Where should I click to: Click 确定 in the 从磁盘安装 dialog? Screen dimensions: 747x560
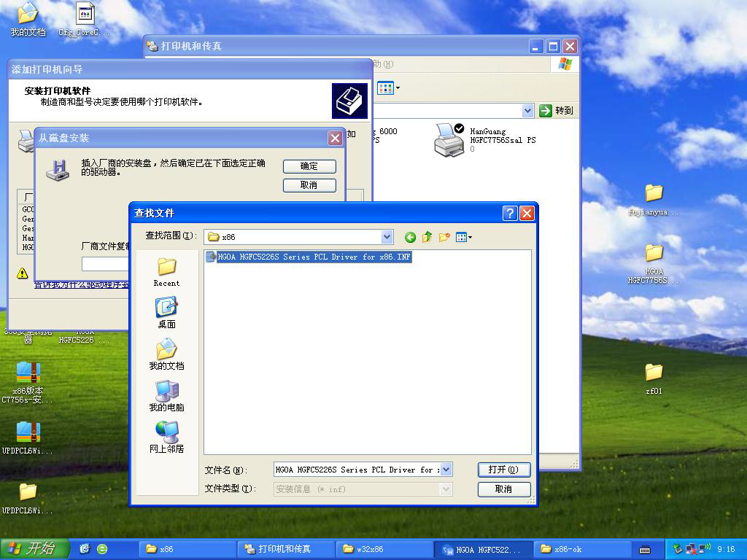[x=309, y=166]
